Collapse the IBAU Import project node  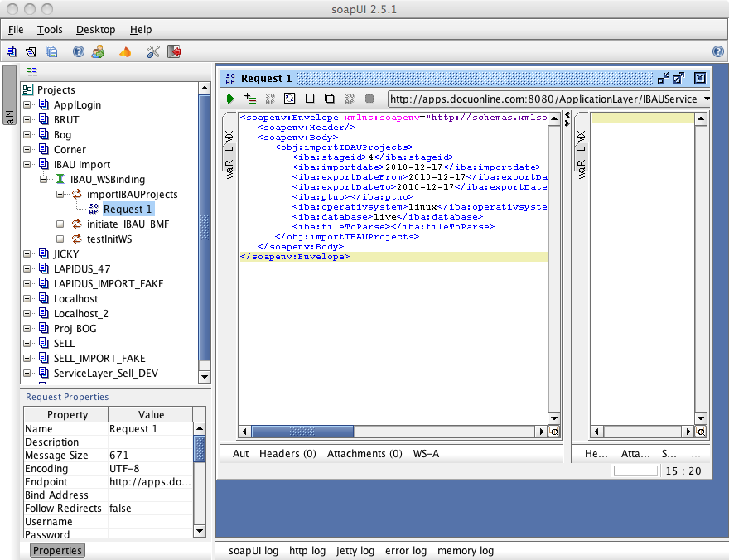pos(27,165)
